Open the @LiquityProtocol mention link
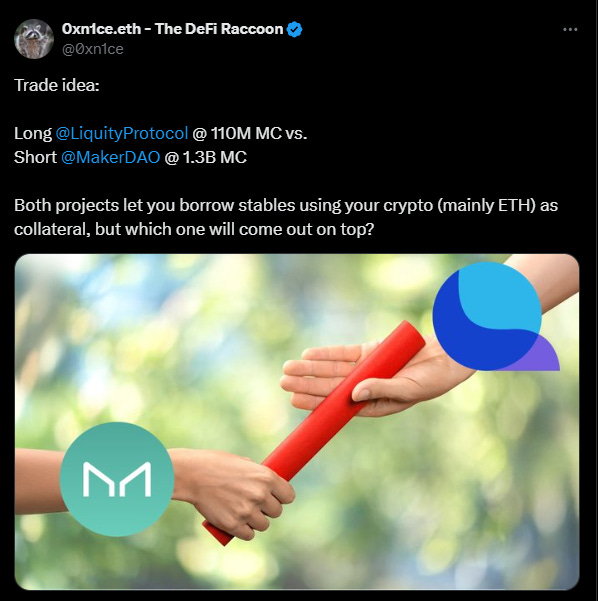This screenshot has width=598, height=601. coord(122,133)
